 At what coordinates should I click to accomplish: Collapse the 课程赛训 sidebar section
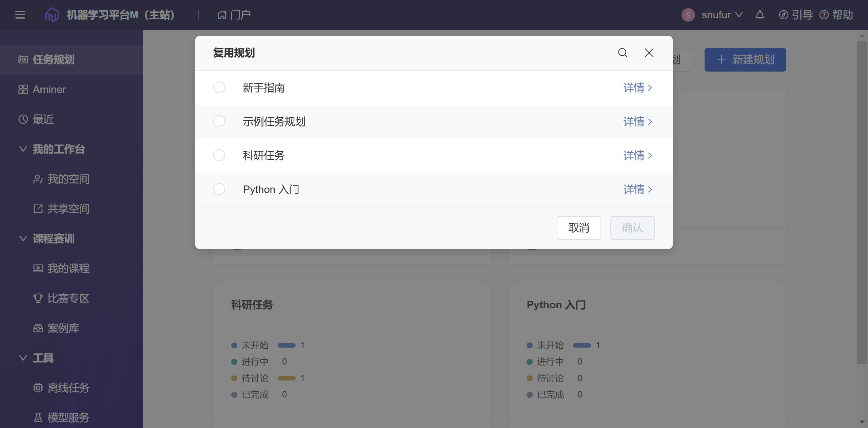pos(23,238)
